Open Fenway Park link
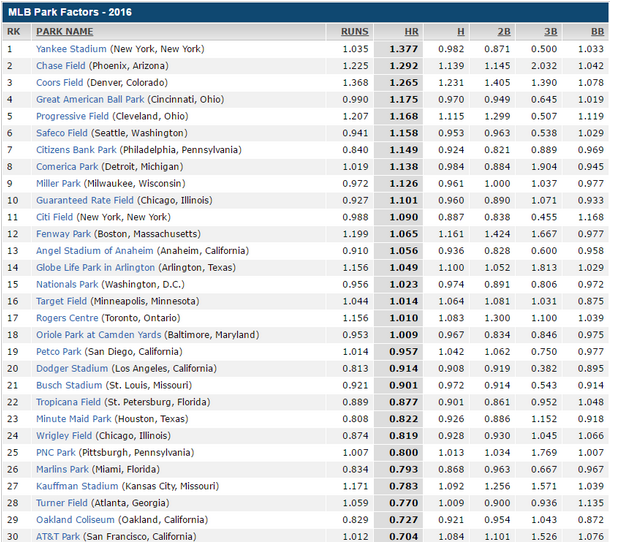The width and height of the screenshot is (640, 545). [63, 234]
